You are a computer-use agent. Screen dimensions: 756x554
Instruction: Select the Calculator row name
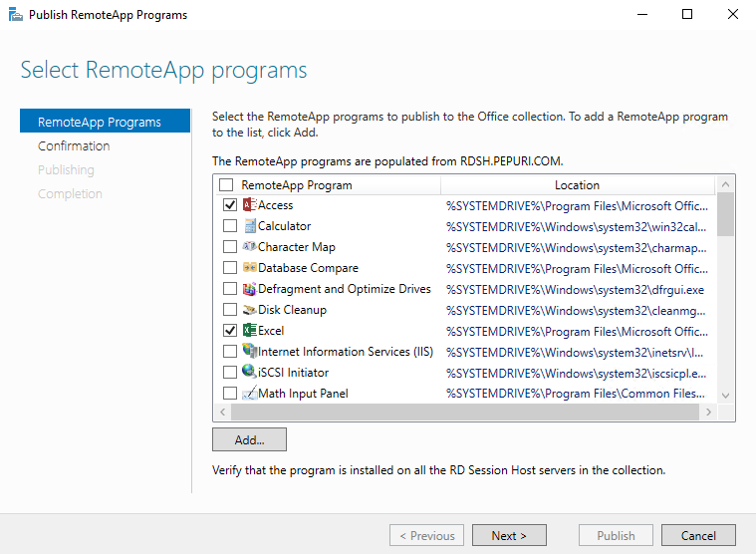(285, 226)
